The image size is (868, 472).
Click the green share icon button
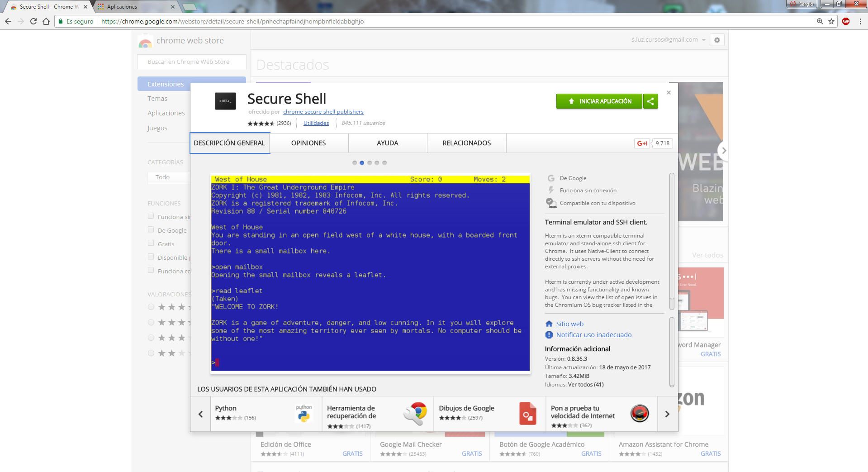click(650, 101)
